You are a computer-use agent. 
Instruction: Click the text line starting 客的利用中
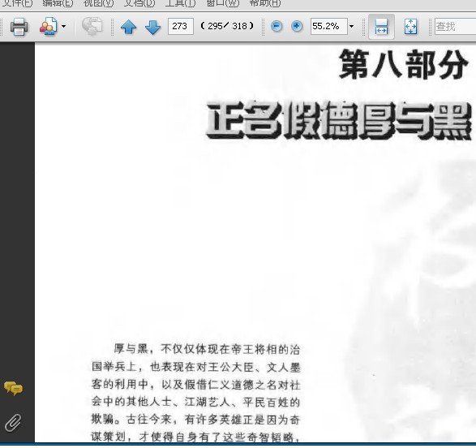point(196,385)
